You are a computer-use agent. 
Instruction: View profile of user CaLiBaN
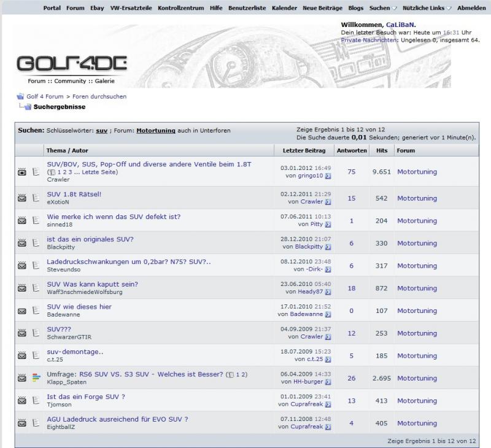point(400,25)
